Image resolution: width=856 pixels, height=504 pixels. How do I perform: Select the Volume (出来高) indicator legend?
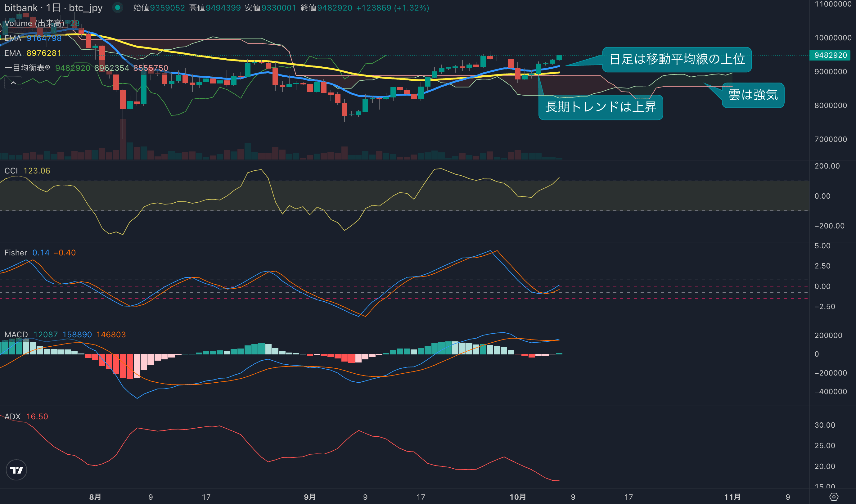(x=34, y=24)
